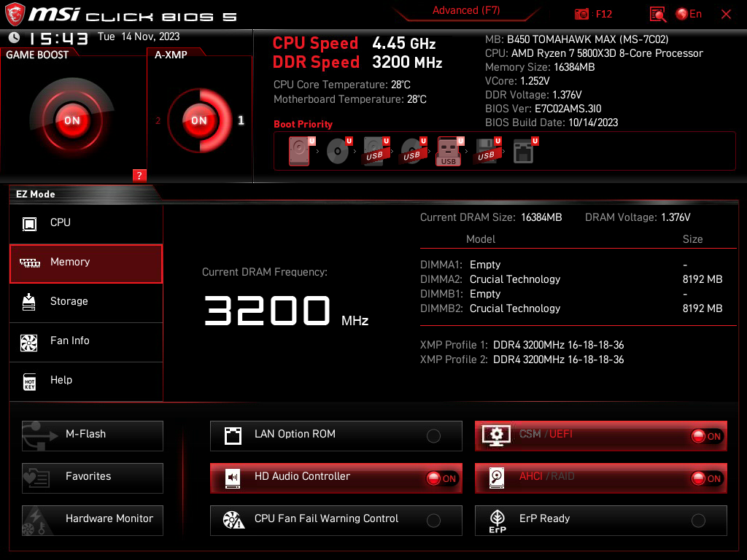Click the CPU Speed 4.45 GHz value
747x560 pixels.
pyautogui.click(x=404, y=43)
